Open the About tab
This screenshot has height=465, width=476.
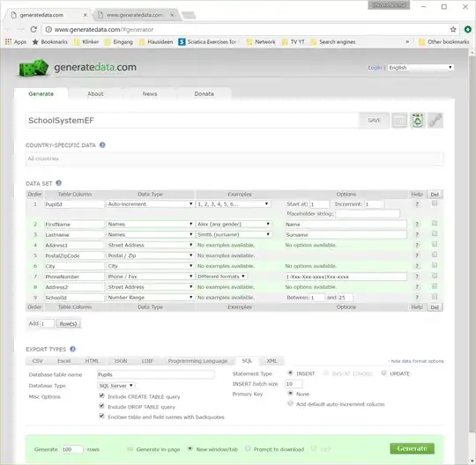(95, 93)
